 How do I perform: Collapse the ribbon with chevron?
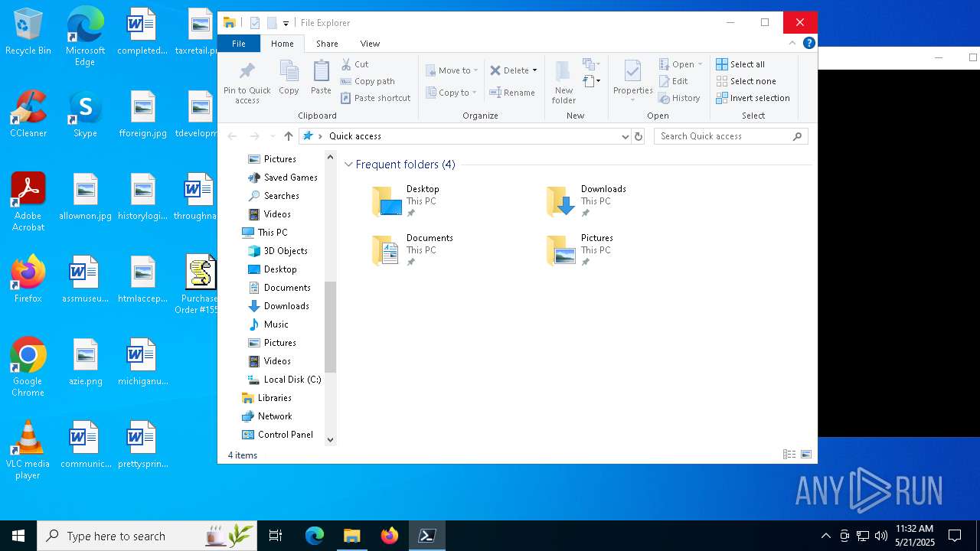pyautogui.click(x=792, y=44)
